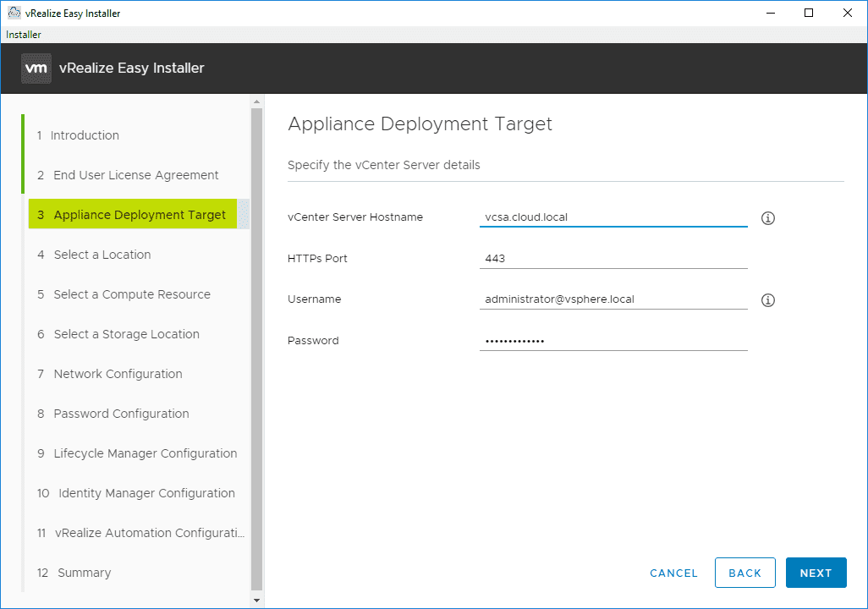The image size is (868, 609).
Task: Select the Network Configuration step
Action: [x=118, y=374]
